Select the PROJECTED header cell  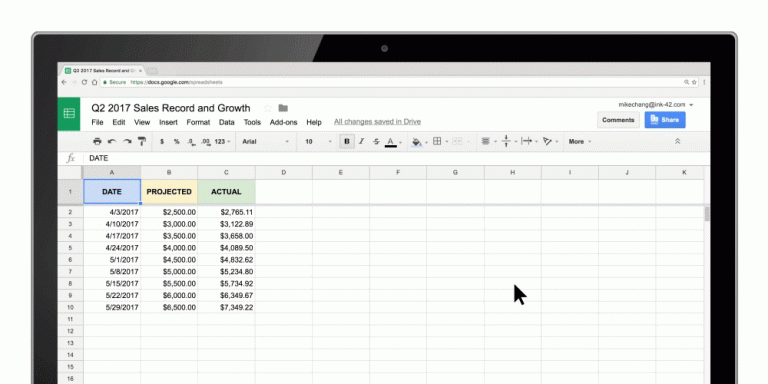tap(169, 192)
